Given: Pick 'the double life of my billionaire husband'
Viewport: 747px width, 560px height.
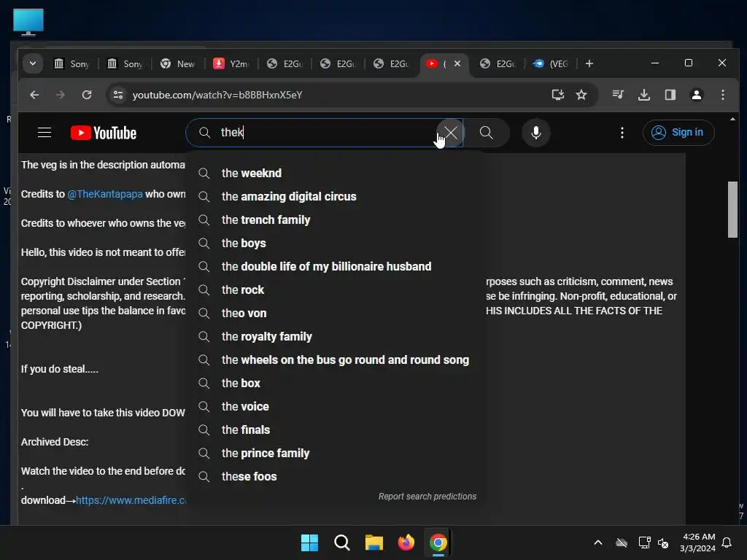Looking at the screenshot, I should point(336,266).
